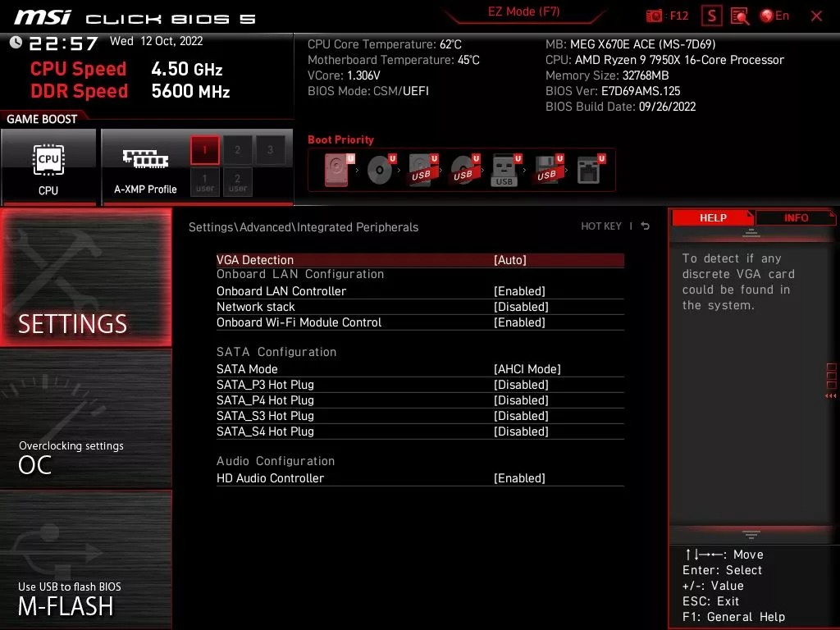Select the network boot device icon
Viewport: 840px width, 630px height.
[x=591, y=170]
